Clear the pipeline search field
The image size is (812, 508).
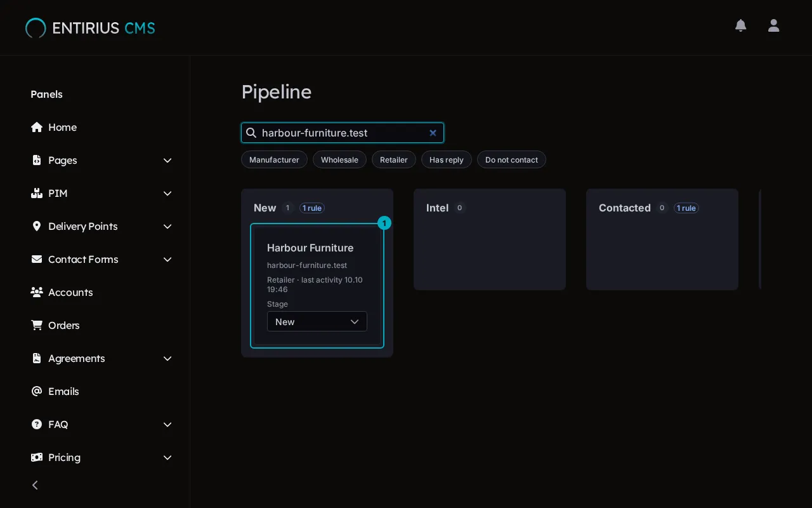pyautogui.click(x=433, y=133)
